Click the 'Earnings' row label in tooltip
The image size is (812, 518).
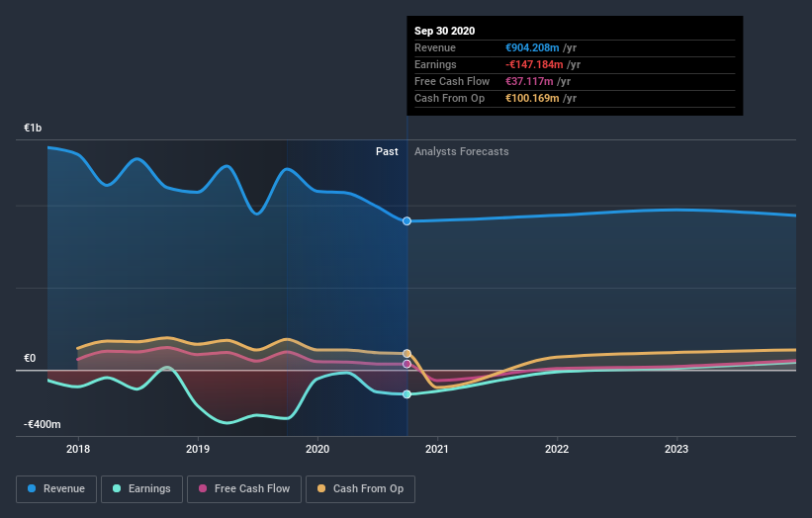435,64
